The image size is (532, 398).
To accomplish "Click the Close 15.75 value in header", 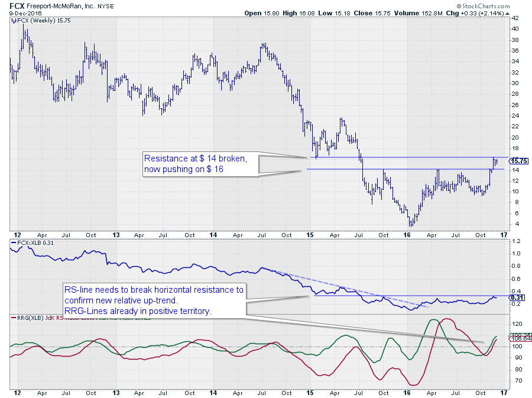I will 372,13.
